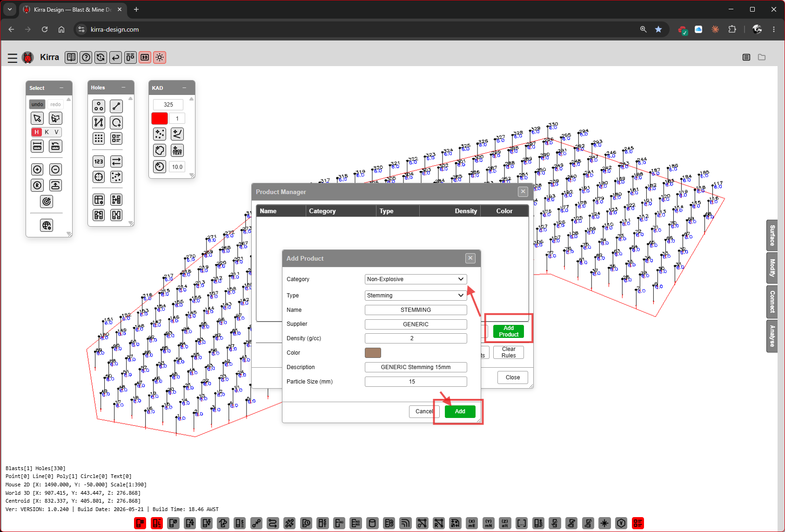Viewport: 785px width, 532px height.
Task: Click the target bullseye tool in Select panel
Action: click(47, 202)
